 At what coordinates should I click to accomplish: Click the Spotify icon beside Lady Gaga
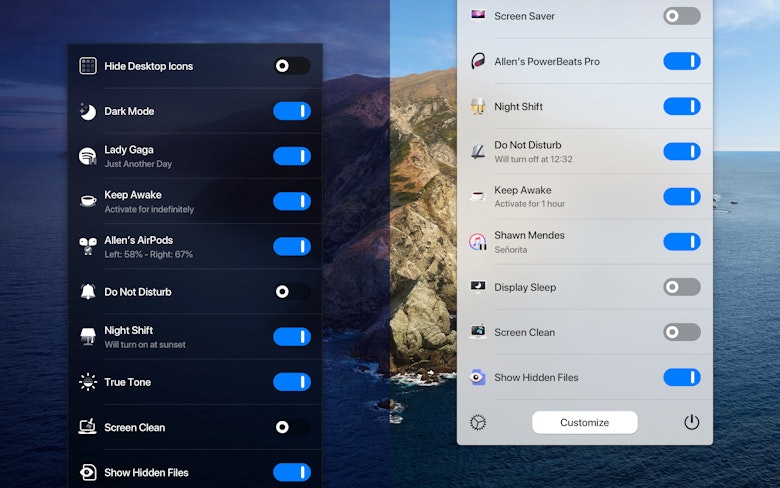pos(88,156)
